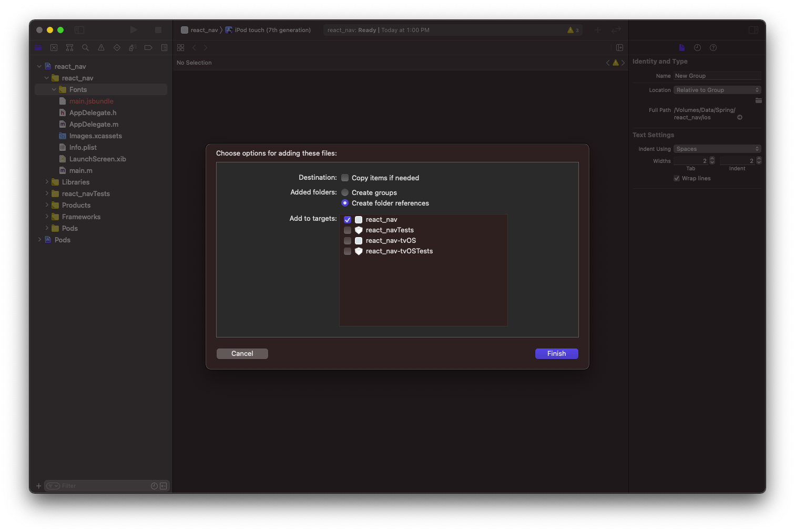Open the Find navigator magnifier icon

tap(85, 48)
